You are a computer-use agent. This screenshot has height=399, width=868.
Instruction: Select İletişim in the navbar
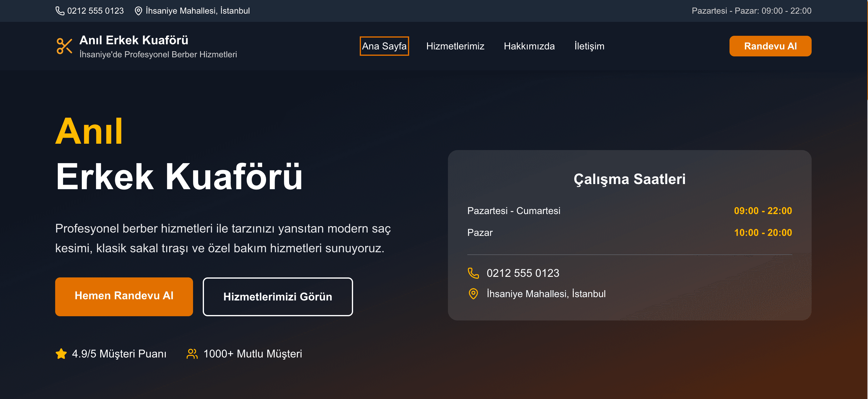(x=589, y=46)
